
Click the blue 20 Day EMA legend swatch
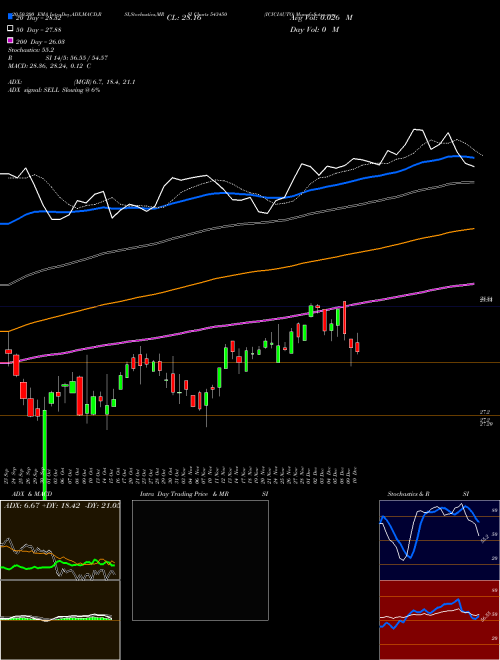10,17
